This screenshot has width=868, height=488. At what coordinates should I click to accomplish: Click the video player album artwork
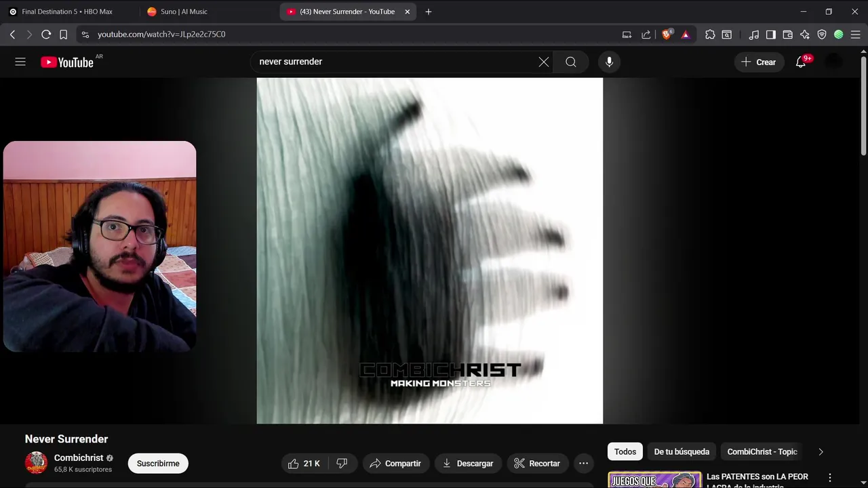[x=430, y=251]
